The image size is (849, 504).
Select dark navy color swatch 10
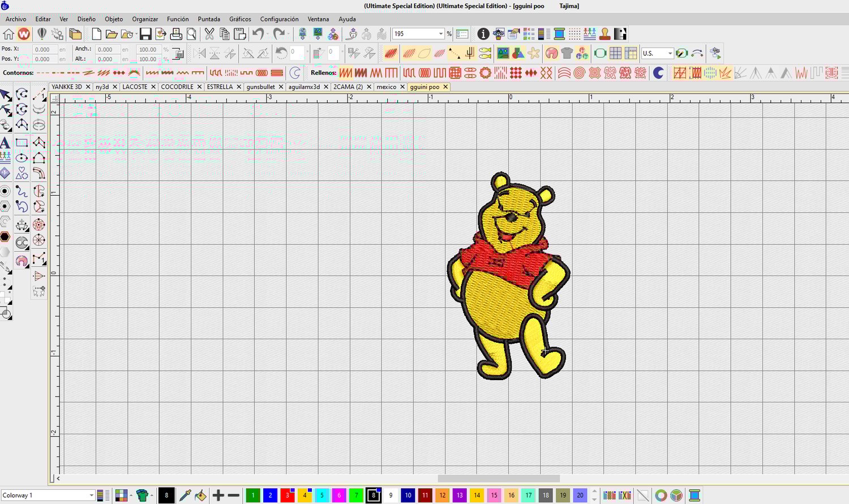pos(408,496)
